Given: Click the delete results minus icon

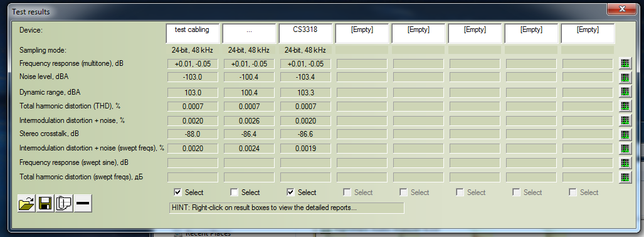Looking at the screenshot, I should 83,203.
